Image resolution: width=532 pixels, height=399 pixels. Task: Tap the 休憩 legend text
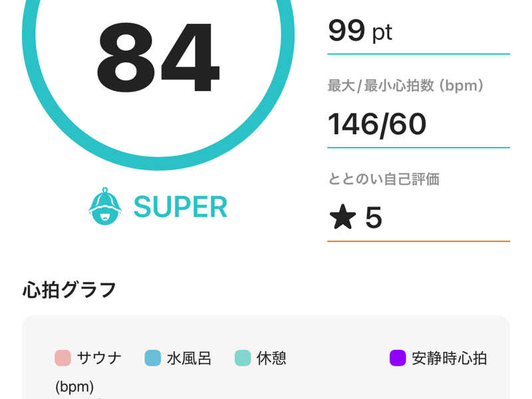pyautogui.click(x=271, y=358)
